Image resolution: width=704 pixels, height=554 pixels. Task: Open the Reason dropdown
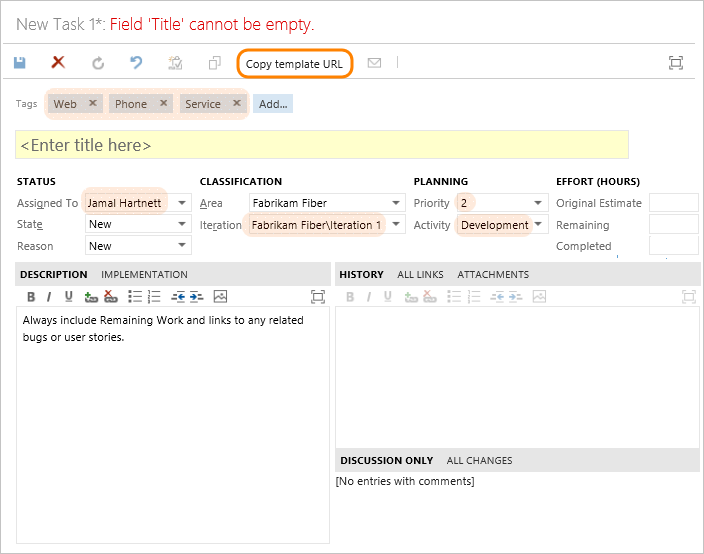(x=181, y=246)
